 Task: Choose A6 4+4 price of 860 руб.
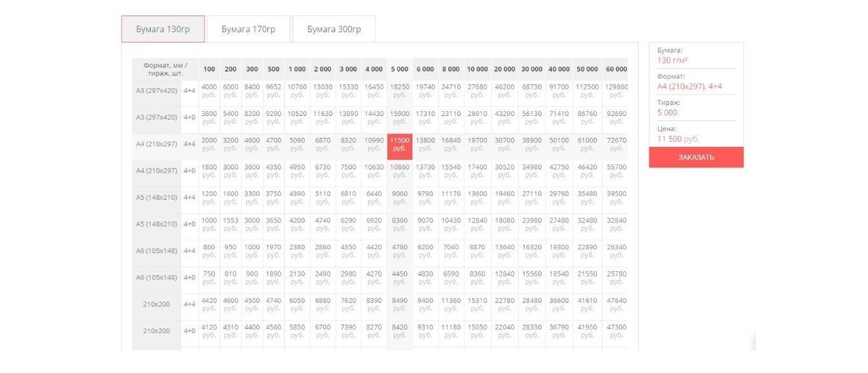coord(209,251)
